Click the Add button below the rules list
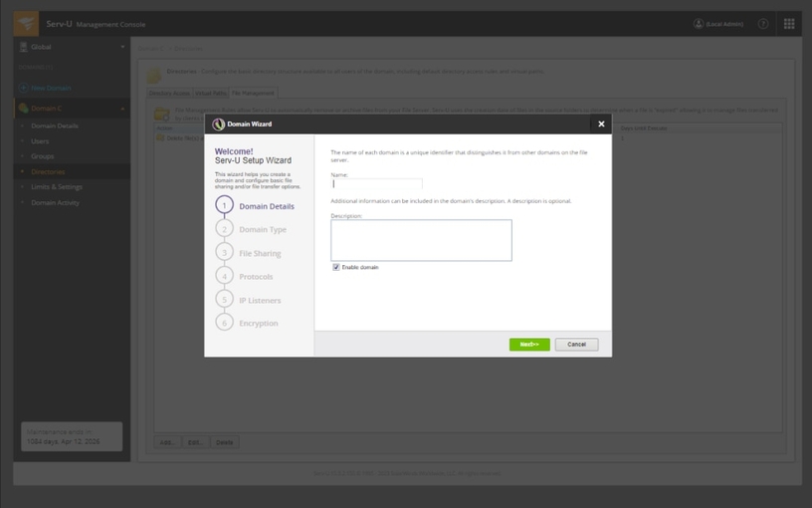Viewport: 812px width, 508px height. click(167, 442)
